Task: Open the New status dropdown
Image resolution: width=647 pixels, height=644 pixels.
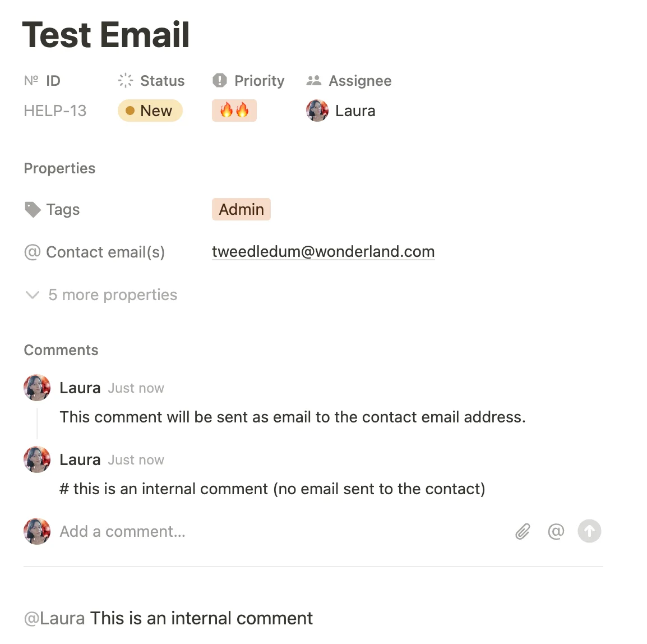Action: coord(150,111)
